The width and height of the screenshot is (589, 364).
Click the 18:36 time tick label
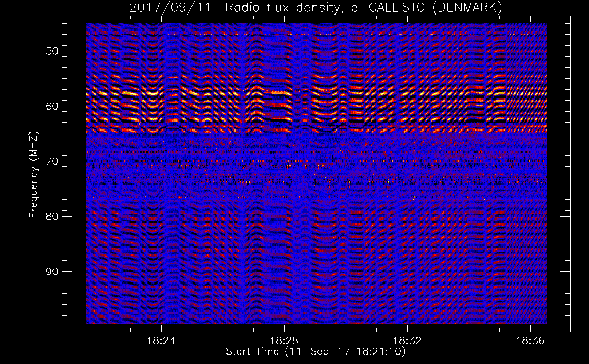click(x=530, y=341)
